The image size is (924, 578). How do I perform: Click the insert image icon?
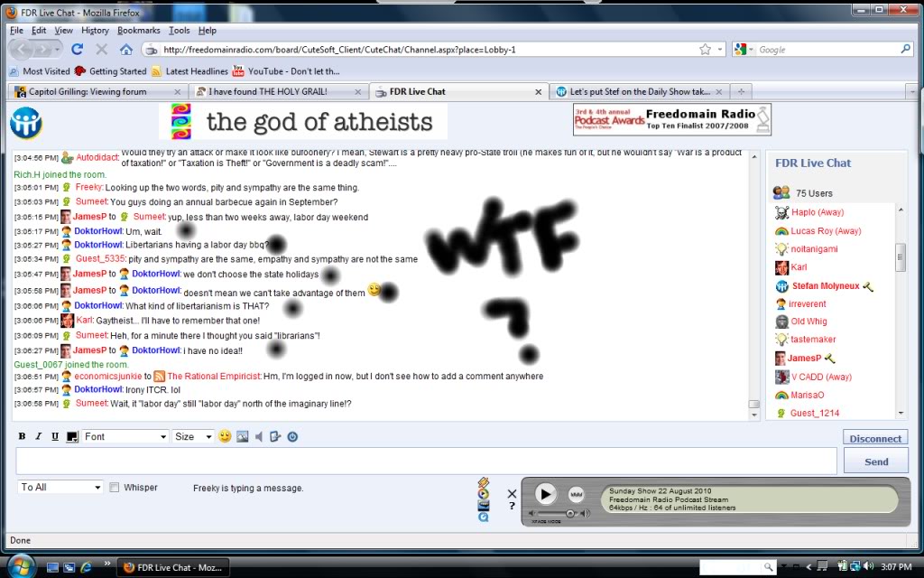242,436
